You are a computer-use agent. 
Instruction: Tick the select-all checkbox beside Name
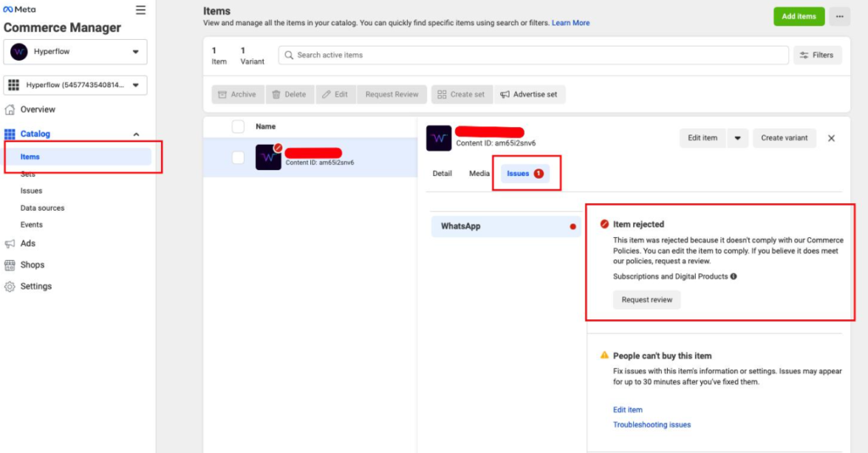pos(238,127)
